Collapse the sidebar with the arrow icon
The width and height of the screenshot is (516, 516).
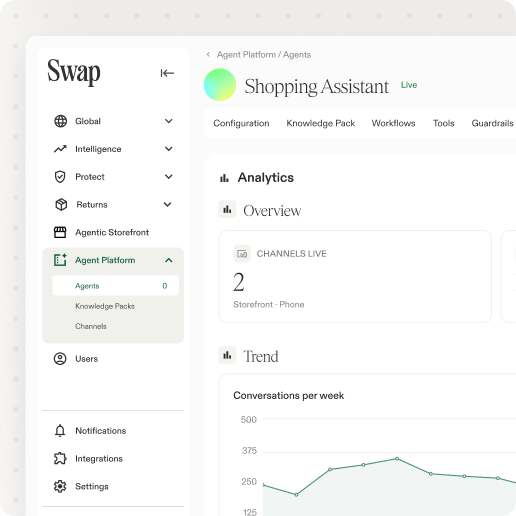click(167, 73)
